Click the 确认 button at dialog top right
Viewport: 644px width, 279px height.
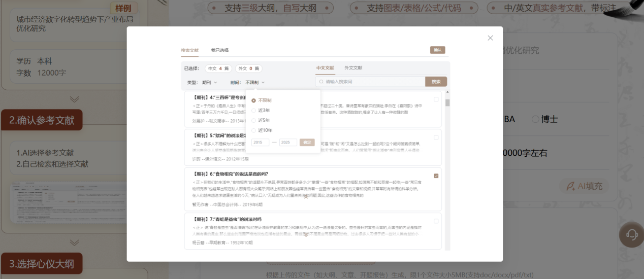tap(438, 50)
